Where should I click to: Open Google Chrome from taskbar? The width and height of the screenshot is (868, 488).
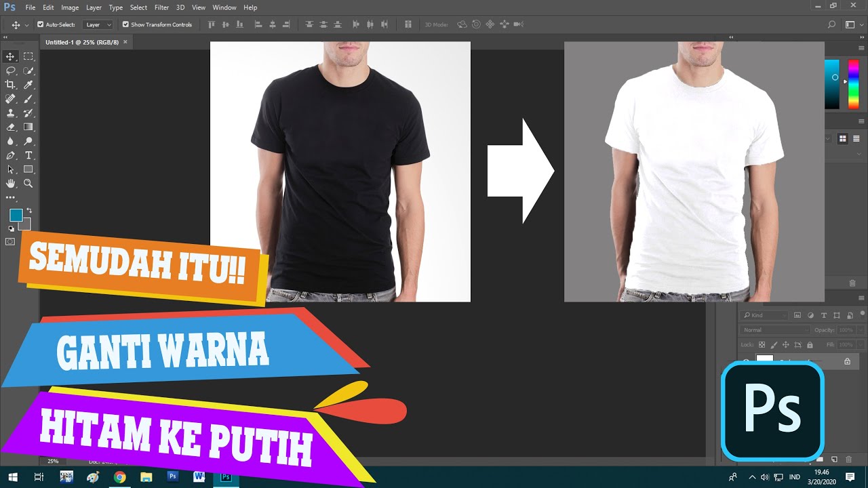click(x=119, y=477)
